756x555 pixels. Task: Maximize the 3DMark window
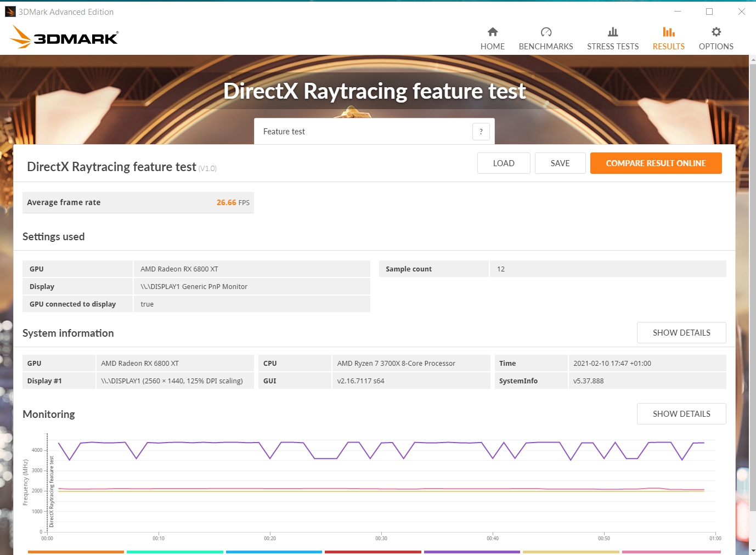tap(709, 12)
